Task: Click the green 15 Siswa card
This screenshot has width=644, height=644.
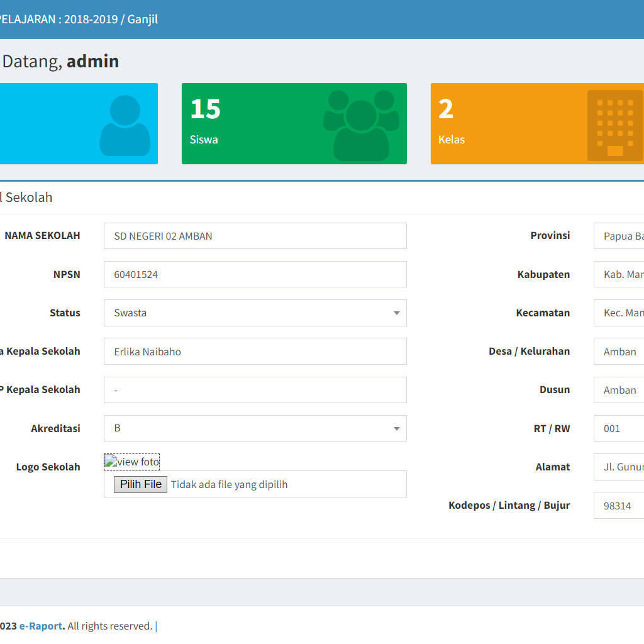Action: point(294,124)
